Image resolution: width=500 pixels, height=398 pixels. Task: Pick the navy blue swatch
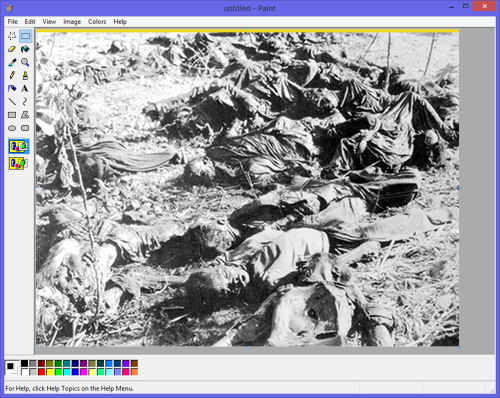pyautogui.click(x=75, y=363)
